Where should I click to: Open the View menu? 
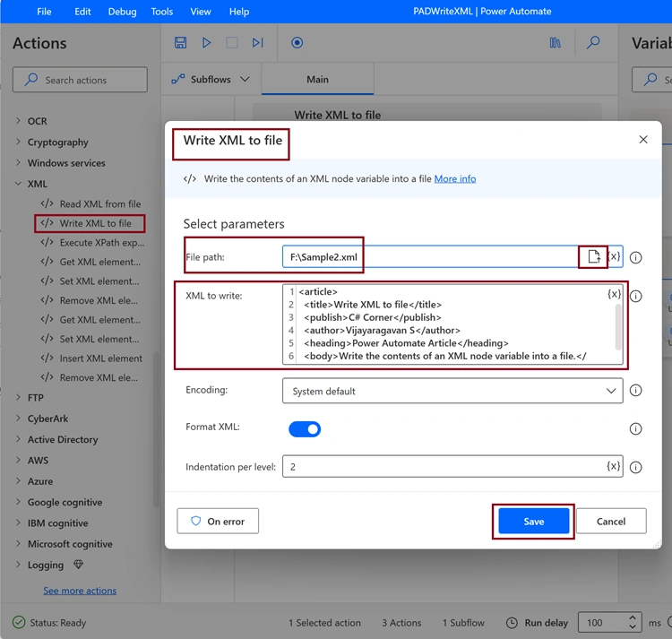[x=201, y=12]
